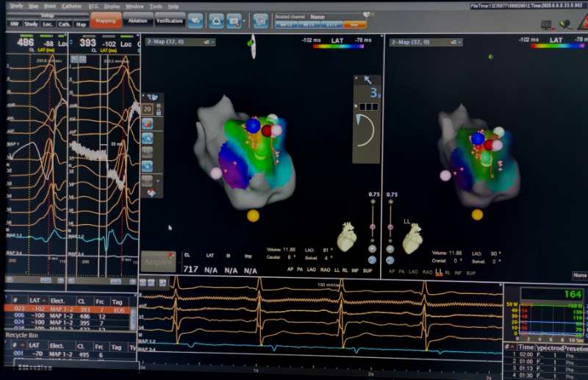The image size is (588, 380).
Task: Select the LAO view in left map
Action: pos(311,270)
